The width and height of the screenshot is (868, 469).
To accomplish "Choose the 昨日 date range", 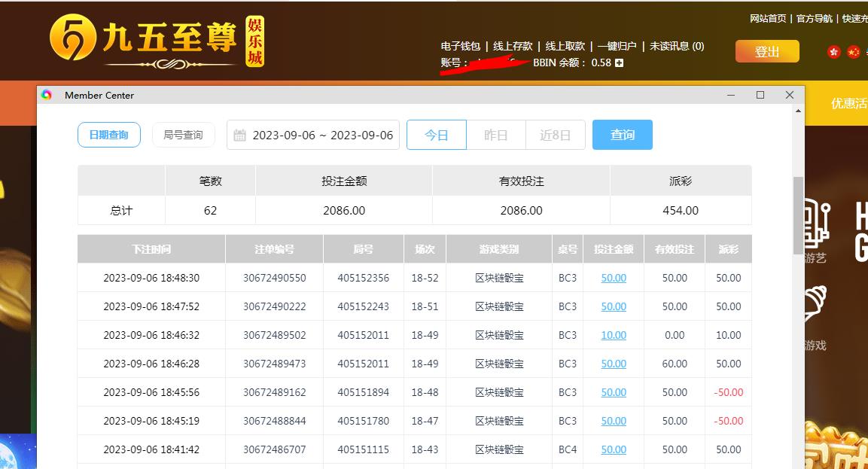I will click(495, 136).
